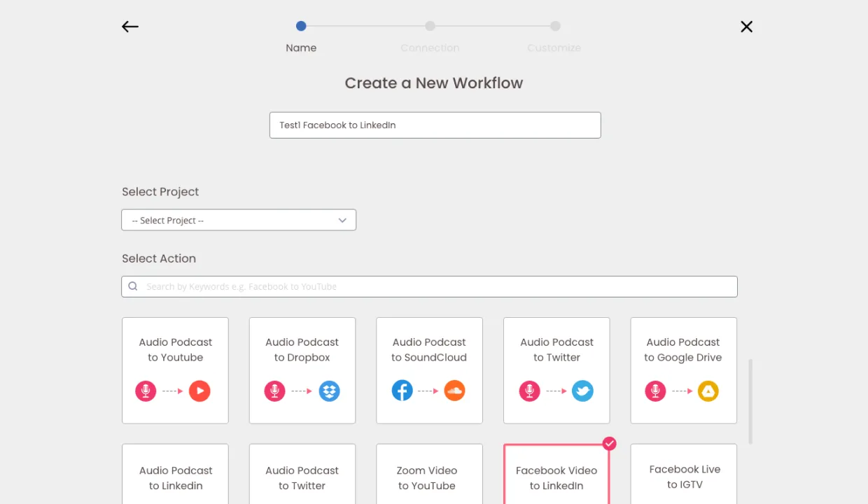Choose Audio Podcast to SoundCloud card
This screenshot has height=504, width=868.
pyautogui.click(x=429, y=370)
